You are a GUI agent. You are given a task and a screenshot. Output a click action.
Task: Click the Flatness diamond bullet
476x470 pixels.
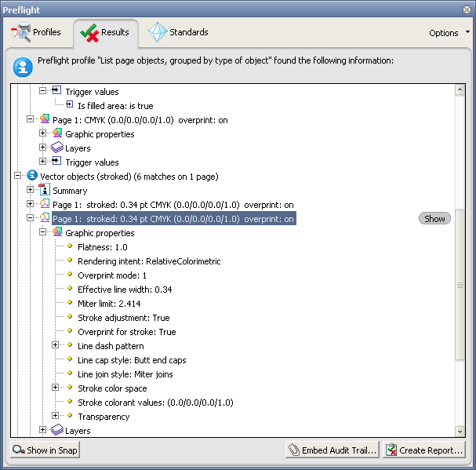70,246
